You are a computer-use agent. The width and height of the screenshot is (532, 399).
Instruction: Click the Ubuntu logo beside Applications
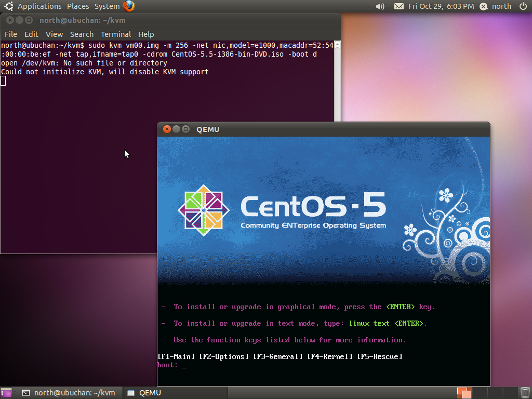[x=9, y=6]
